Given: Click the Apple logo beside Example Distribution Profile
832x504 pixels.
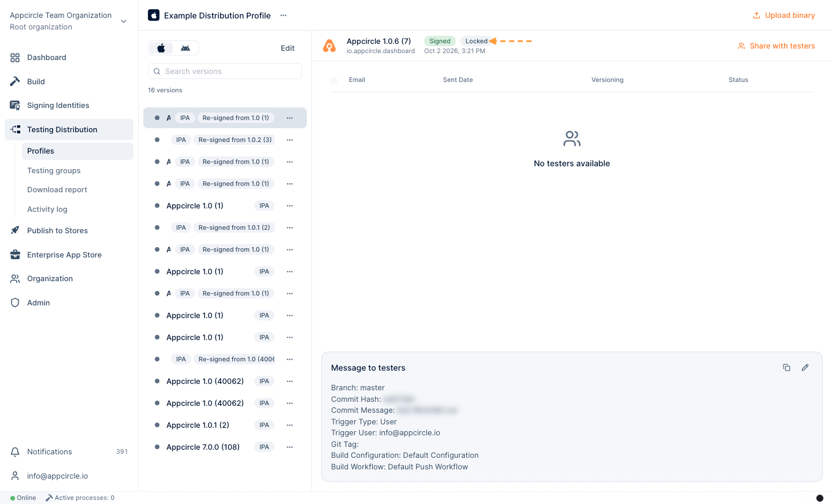Looking at the screenshot, I should point(154,15).
